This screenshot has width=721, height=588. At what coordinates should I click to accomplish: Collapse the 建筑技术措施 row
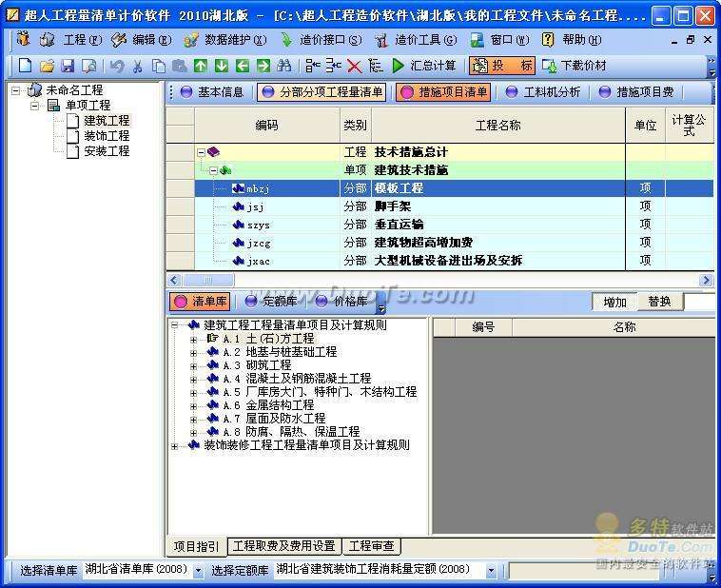(213, 170)
